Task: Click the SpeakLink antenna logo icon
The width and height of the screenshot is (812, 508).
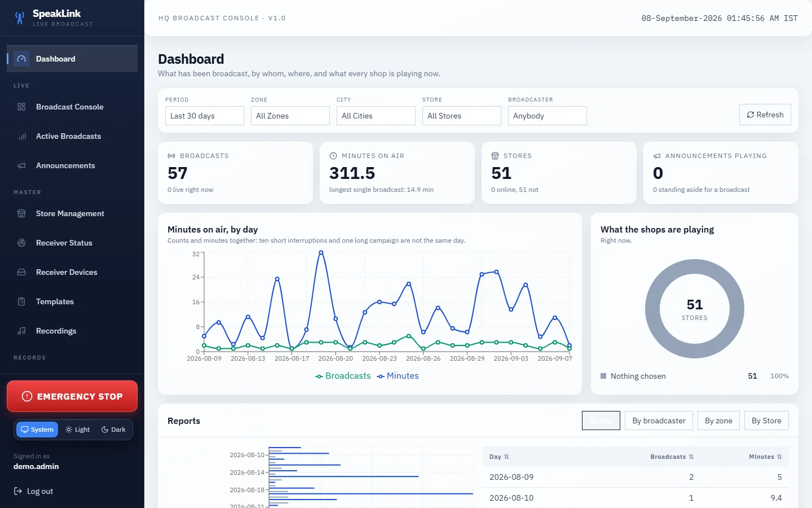Action: [20, 18]
